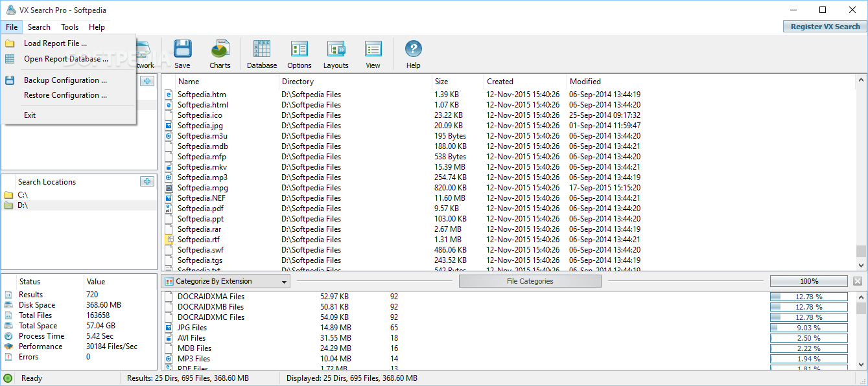
Task: Select the Softpedia.mkv file row
Action: pos(508,167)
